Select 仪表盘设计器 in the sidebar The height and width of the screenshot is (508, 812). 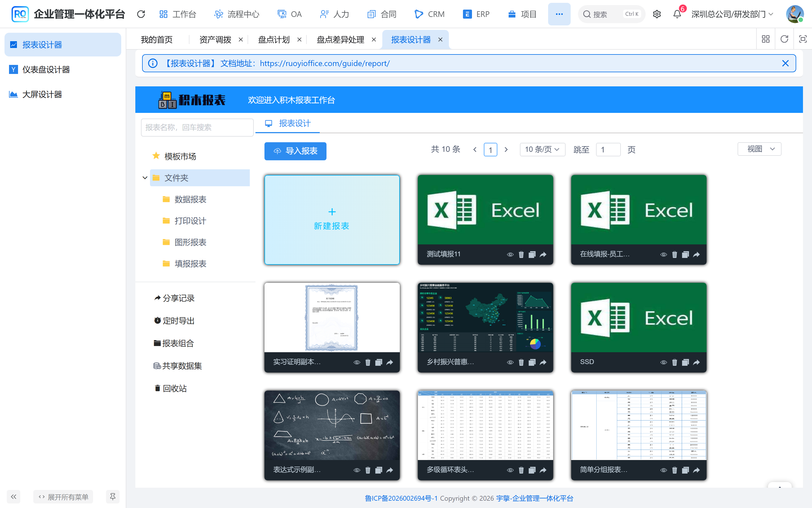coord(63,69)
